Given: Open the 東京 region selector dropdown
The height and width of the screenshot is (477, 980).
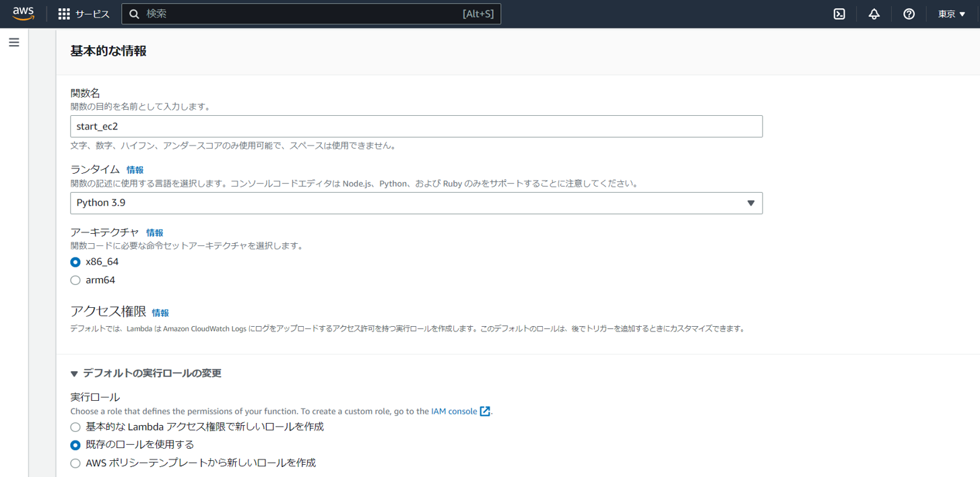Looking at the screenshot, I should point(952,14).
